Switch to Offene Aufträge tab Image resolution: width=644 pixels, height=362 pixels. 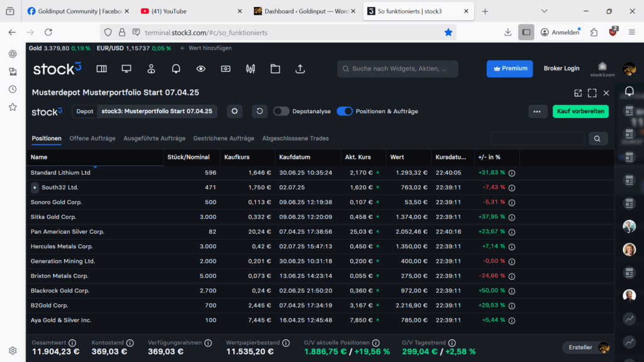tap(92, 138)
